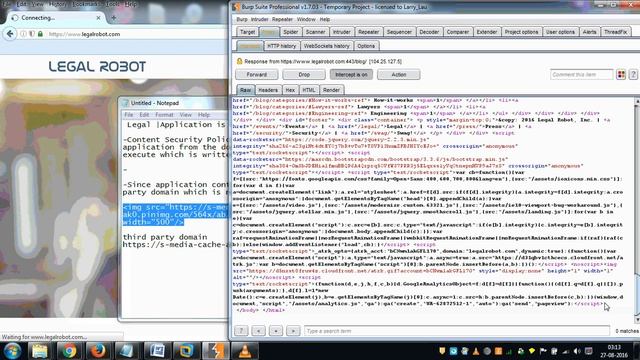Switch to the Sequencer tab
The height and width of the screenshot is (360, 640).
(399, 32)
